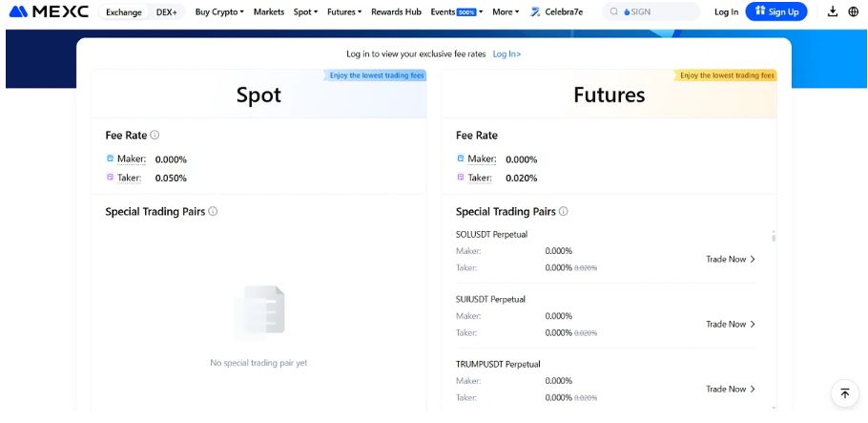
Task: Click info icon beside Spot Special Trading Pairs
Action: coord(213,211)
